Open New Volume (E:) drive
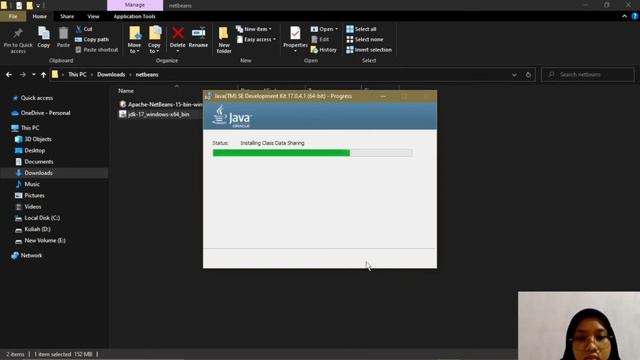Image resolution: width=640 pixels, height=360 pixels. [45, 241]
